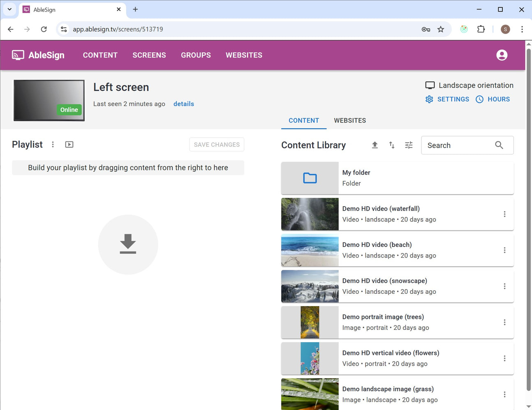Image resolution: width=532 pixels, height=410 pixels.
Task: Open the Playlist three-dot menu
Action: pyautogui.click(x=53, y=144)
